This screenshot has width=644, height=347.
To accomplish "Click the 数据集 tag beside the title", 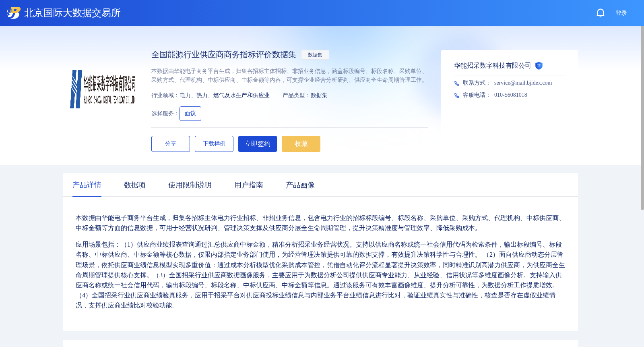I will point(315,55).
